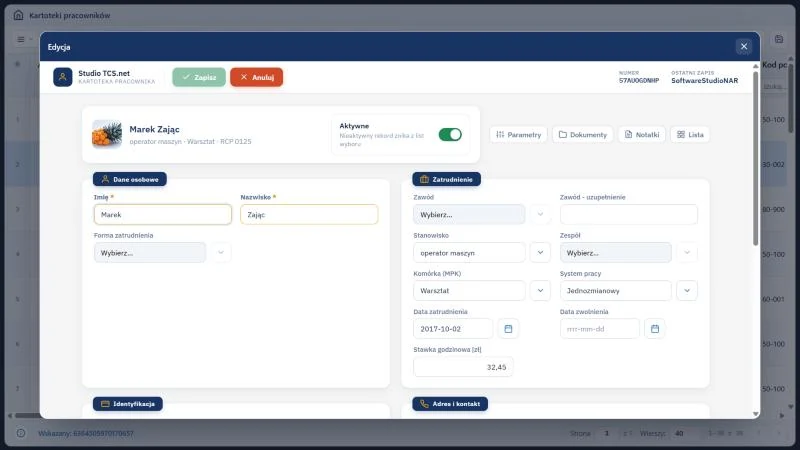This screenshot has width=800, height=450.
Task: Click the Komórka (MPK) field with Warsztat
Action: pyautogui.click(x=469, y=291)
